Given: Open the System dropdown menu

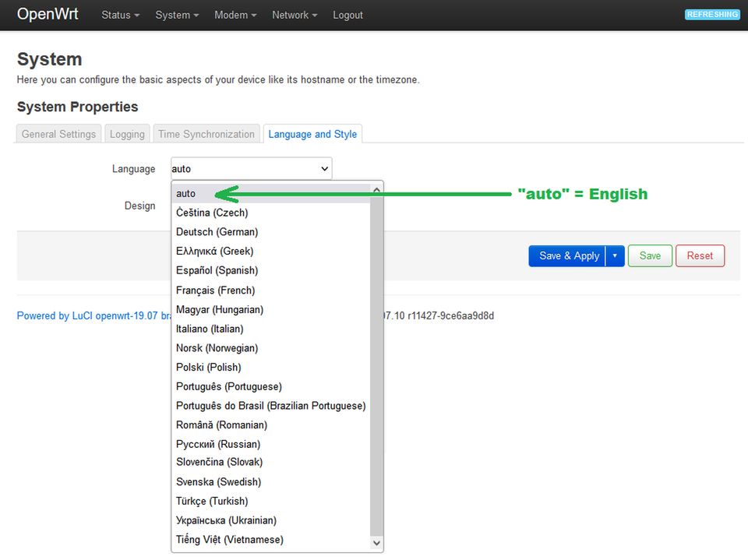Looking at the screenshot, I should click(177, 15).
